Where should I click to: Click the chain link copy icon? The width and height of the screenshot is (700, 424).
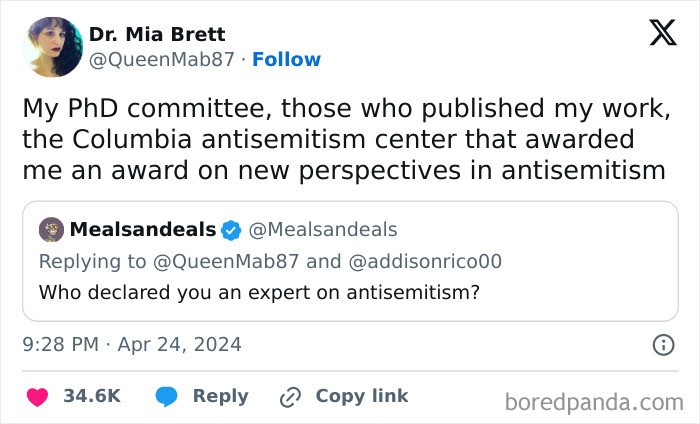coord(290,397)
